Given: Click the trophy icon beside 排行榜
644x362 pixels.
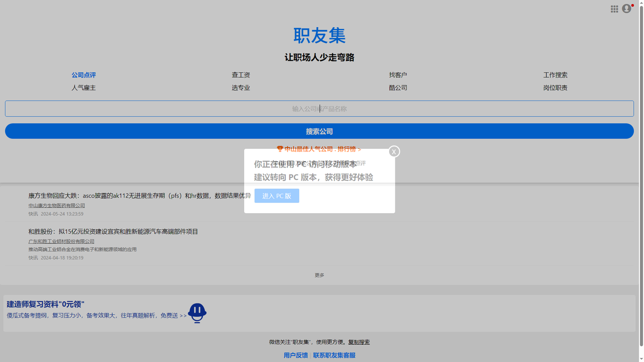Looking at the screenshot, I should [x=280, y=149].
